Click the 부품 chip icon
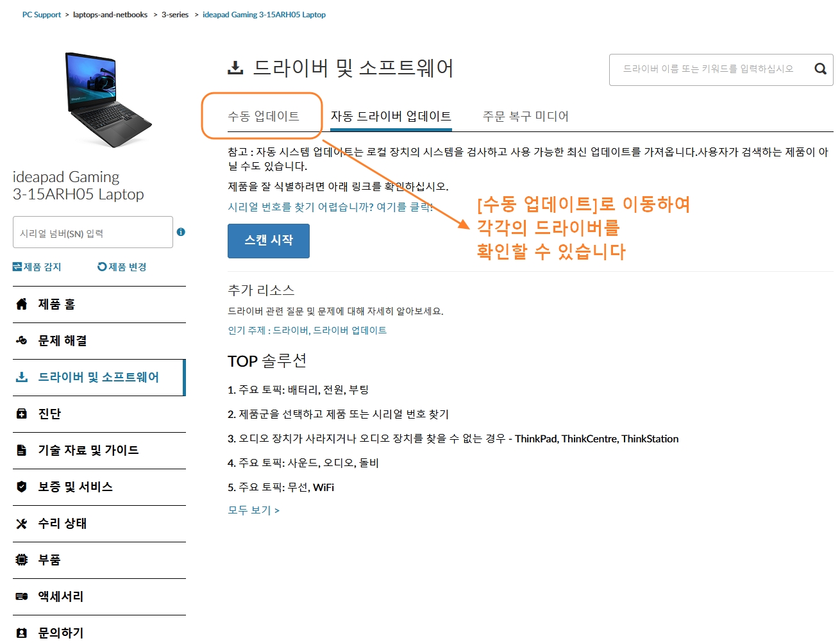Viewport: 840px width, 643px height. (21, 560)
